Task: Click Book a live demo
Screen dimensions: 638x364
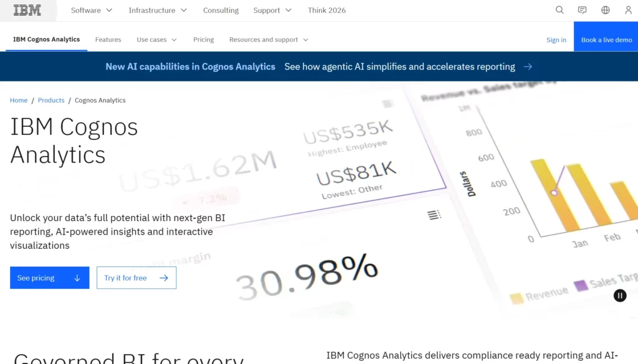Action: click(x=606, y=39)
